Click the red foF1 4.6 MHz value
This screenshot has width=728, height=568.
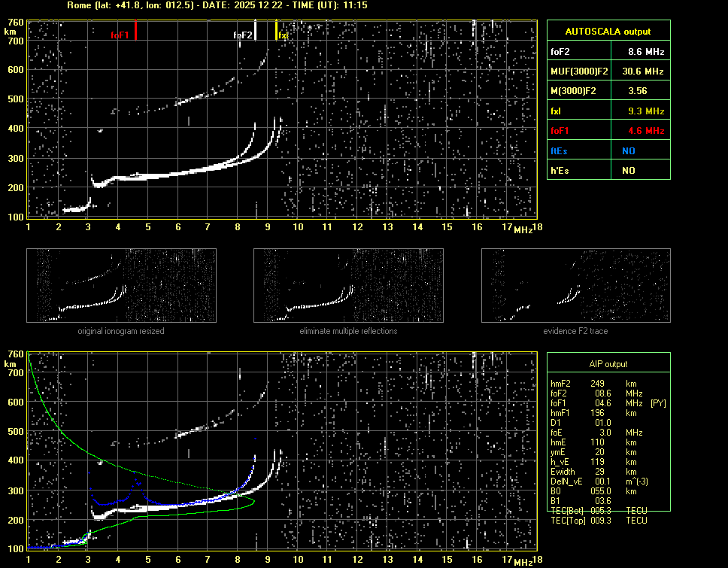click(646, 130)
